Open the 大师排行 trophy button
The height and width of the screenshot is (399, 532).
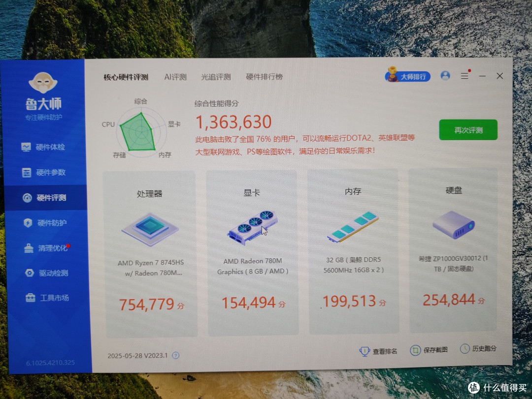click(407, 75)
